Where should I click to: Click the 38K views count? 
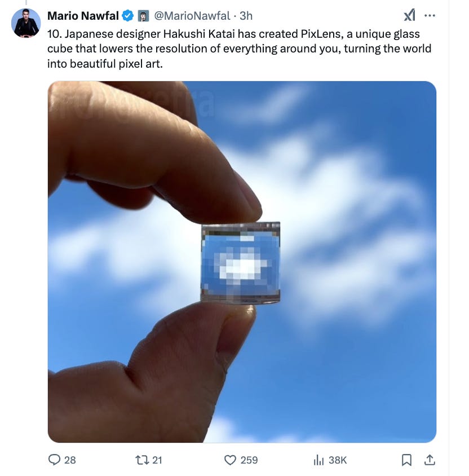(x=338, y=460)
